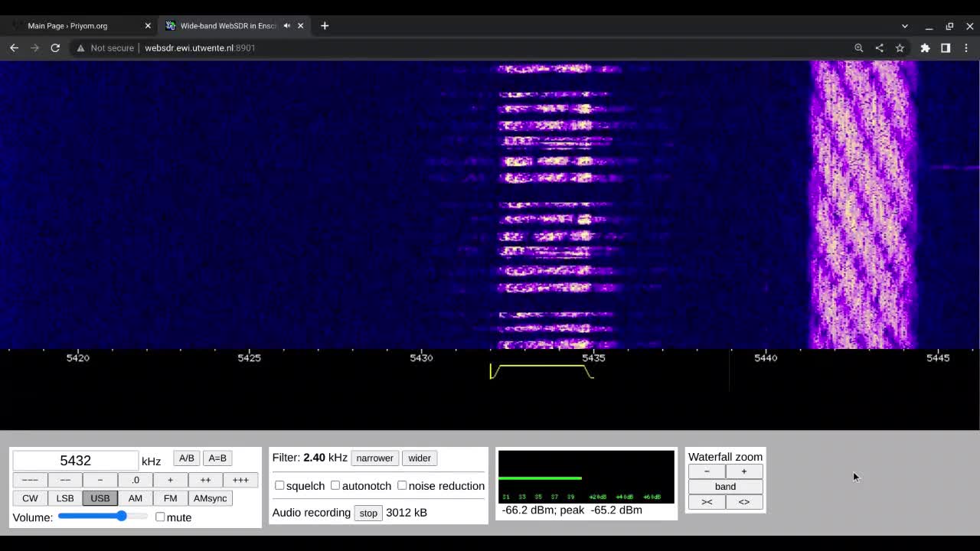The image size is (980, 551).
Task: Close the Wide-band WebSDR tab
Action: click(300, 25)
